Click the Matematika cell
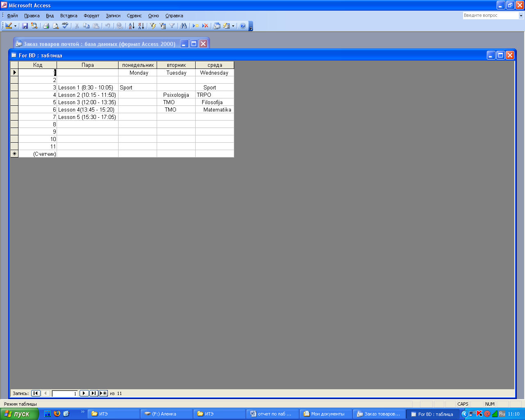Screen dimensions: 525x420 click(215, 110)
